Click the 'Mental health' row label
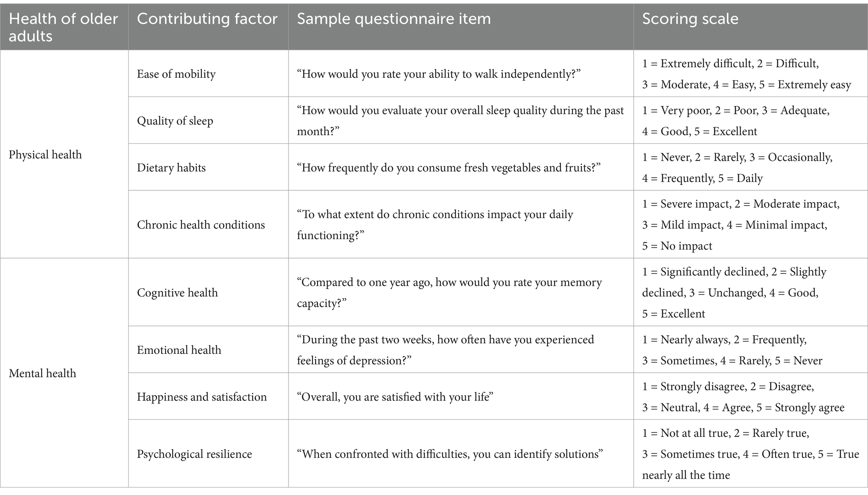 (x=42, y=373)
